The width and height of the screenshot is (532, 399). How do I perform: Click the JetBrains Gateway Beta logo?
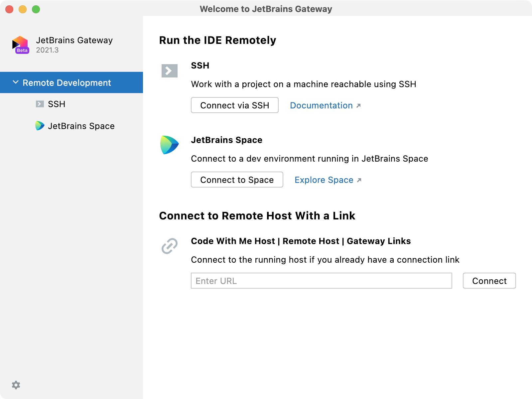(20, 45)
